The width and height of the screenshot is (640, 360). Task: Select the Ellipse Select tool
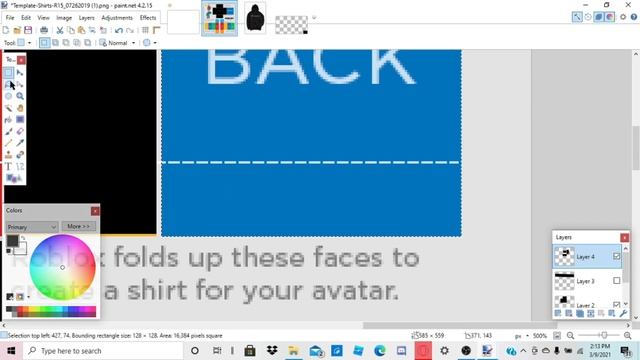[9, 96]
